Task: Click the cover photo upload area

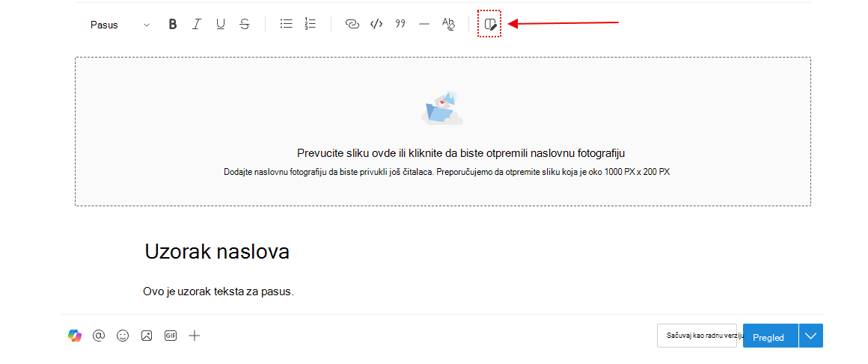Action: pyautogui.click(x=443, y=132)
